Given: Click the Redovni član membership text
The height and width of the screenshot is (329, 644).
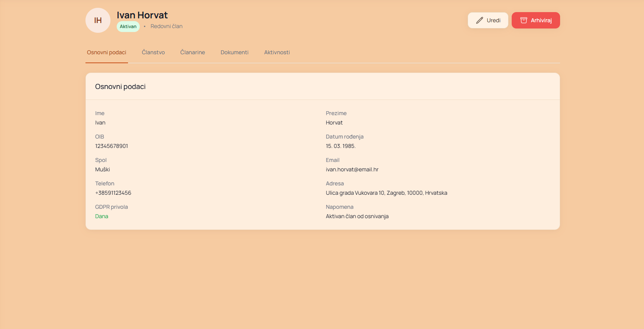Looking at the screenshot, I should 166,27.
